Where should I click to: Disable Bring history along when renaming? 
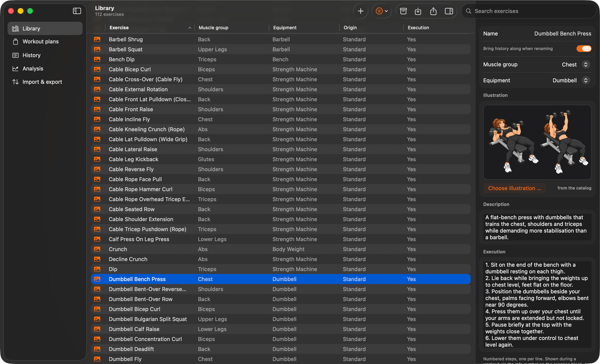[584, 49]
